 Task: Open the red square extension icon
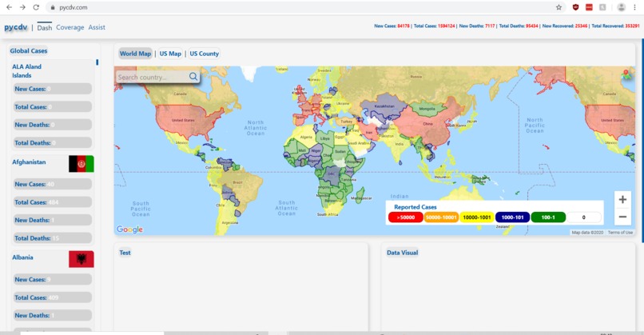[589, 7]
